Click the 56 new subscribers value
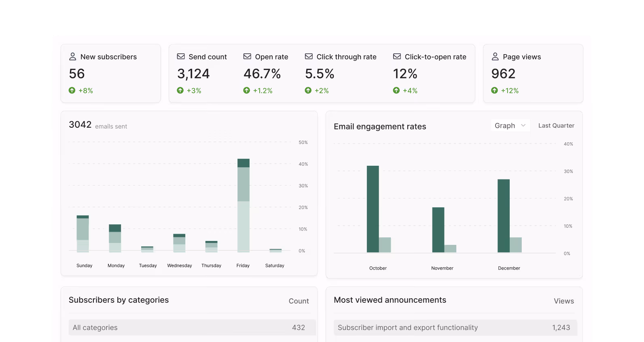Viewport: 644px width, 342px height. [77, 74]
